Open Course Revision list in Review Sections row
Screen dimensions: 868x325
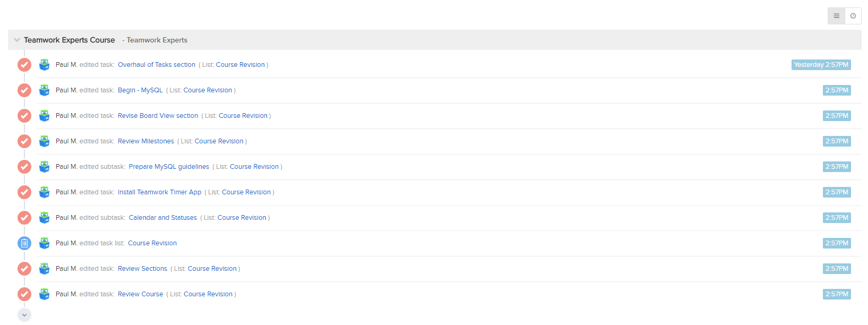pyautogui.click(x=212, y=269)
